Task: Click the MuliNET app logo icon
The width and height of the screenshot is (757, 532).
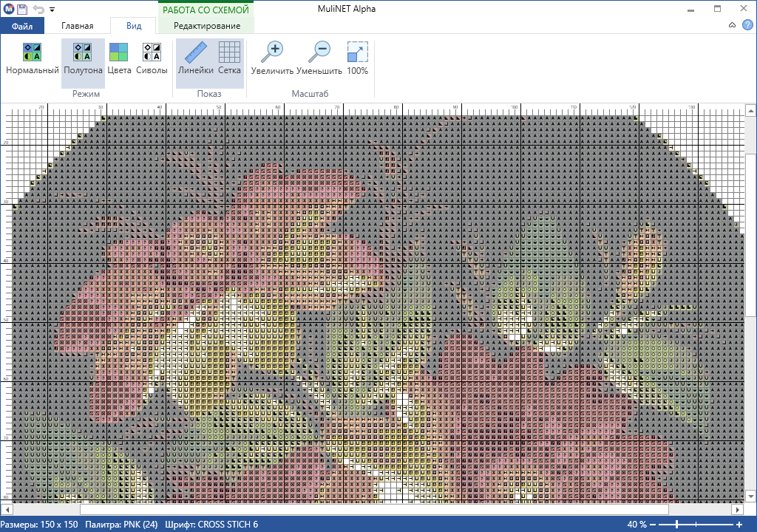Action: [x=8, y=9]
